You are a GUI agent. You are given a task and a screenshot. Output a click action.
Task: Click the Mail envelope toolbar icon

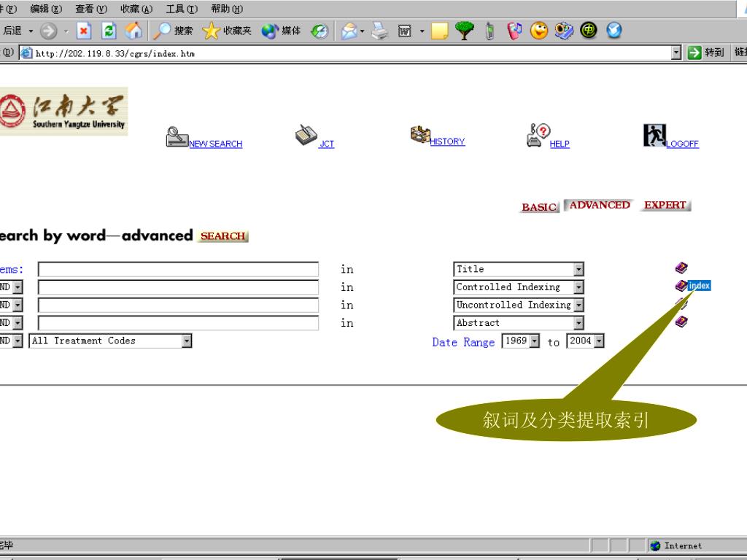(x=349, y=31)
